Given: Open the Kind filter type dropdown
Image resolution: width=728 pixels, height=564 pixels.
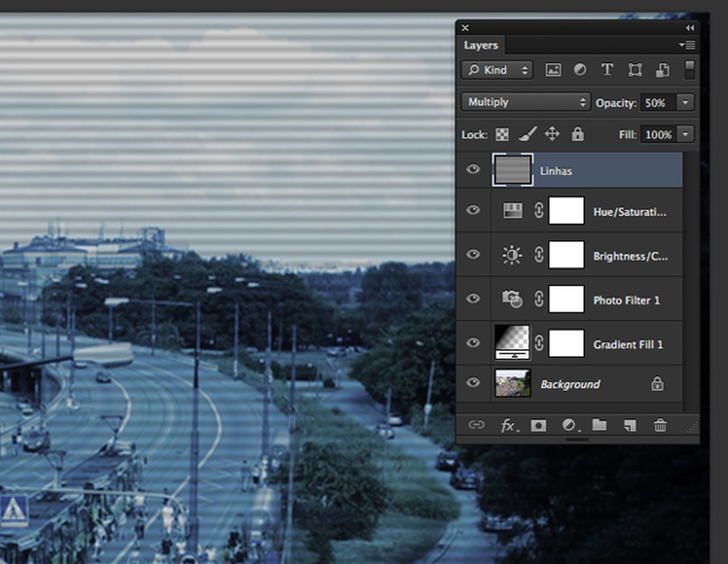Looking at the screenshot, I should coord(496,70).
